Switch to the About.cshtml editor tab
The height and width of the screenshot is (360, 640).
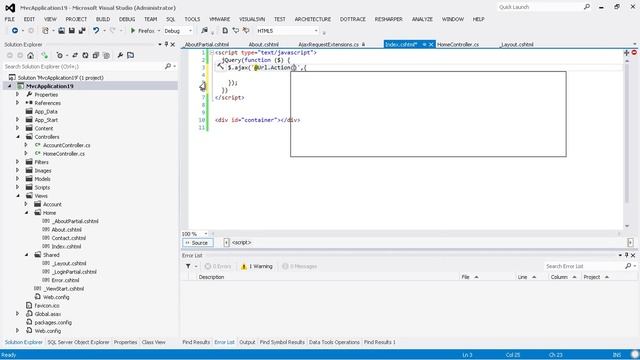[264, 44]
